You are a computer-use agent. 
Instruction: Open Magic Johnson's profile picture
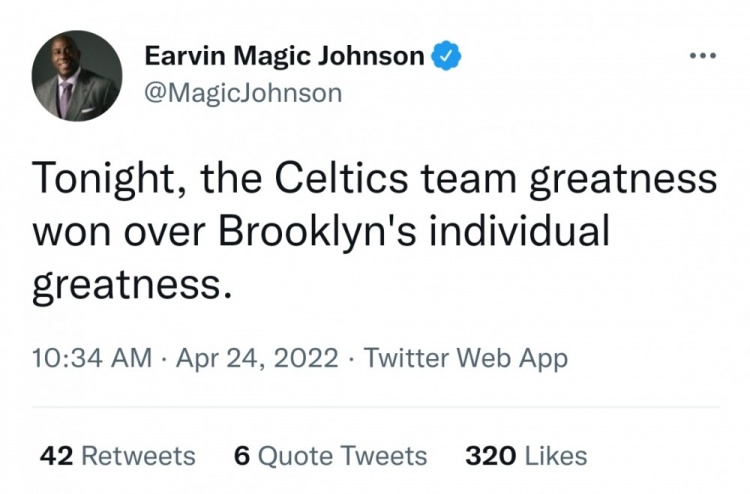click(77, 76)
